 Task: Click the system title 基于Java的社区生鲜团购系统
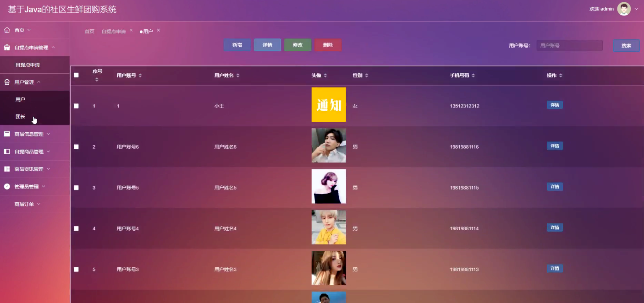62,9
